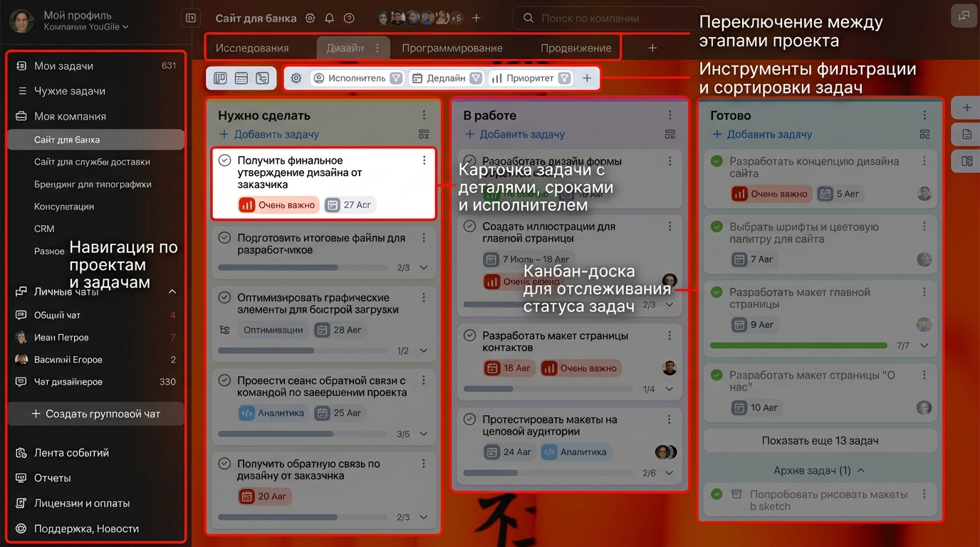Mark Подготовить итоговые файлы task complete
Viewport: 980px width, 547px height.
224,238
